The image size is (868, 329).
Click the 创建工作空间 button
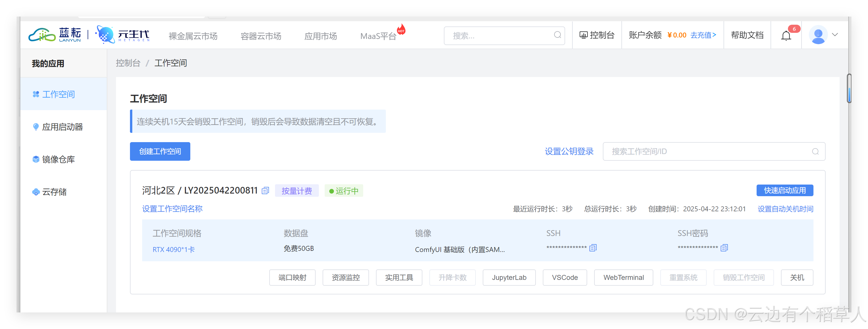point(160,151)
